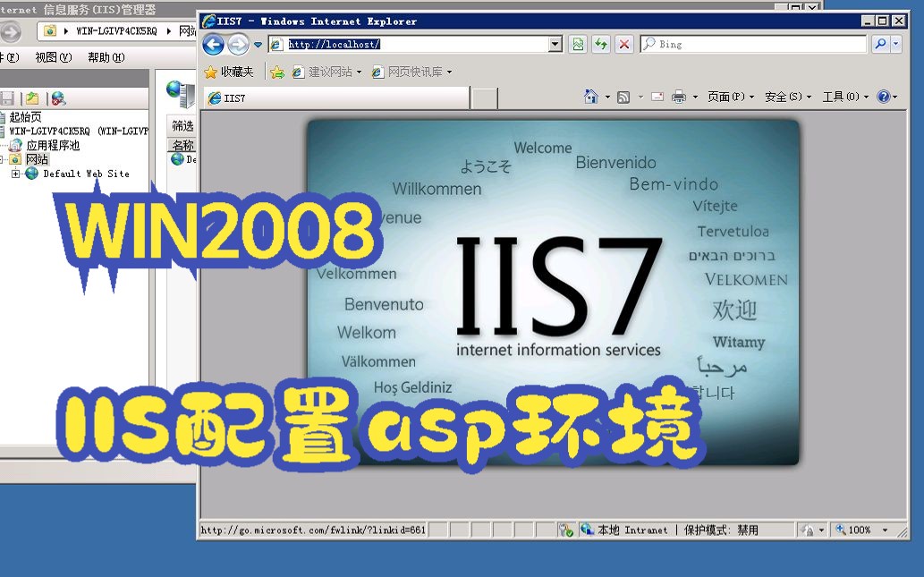
Task: Click the add to favorites bar icon
Action: [x=277, y=72]
